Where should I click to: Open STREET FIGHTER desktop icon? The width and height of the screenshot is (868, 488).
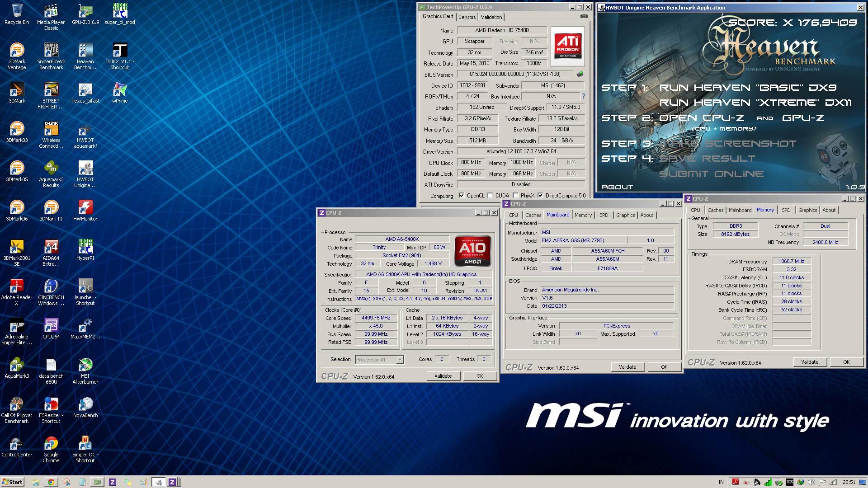tap(51, 95)
